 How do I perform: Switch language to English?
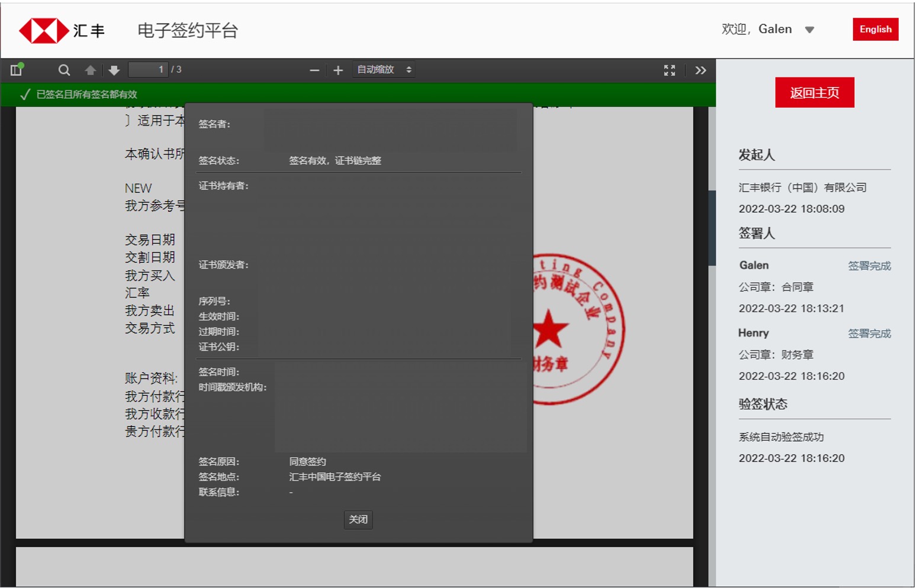tap(875, 29)
